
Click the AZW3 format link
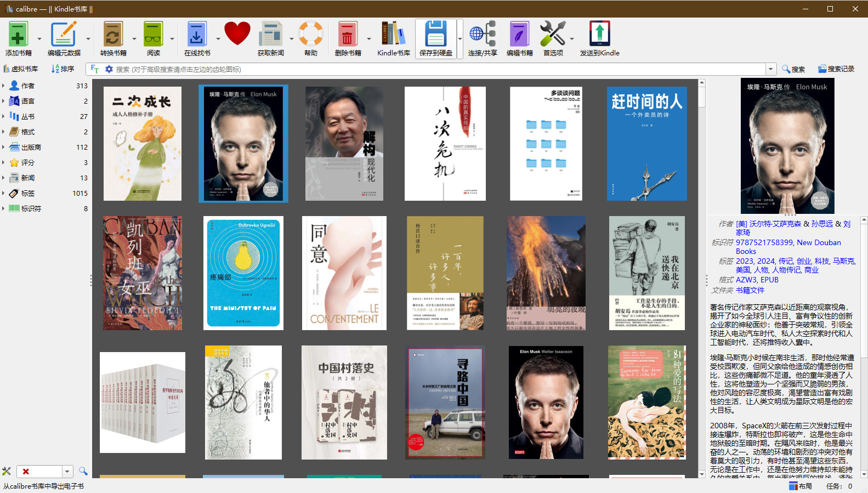click(x=746, y=280)
